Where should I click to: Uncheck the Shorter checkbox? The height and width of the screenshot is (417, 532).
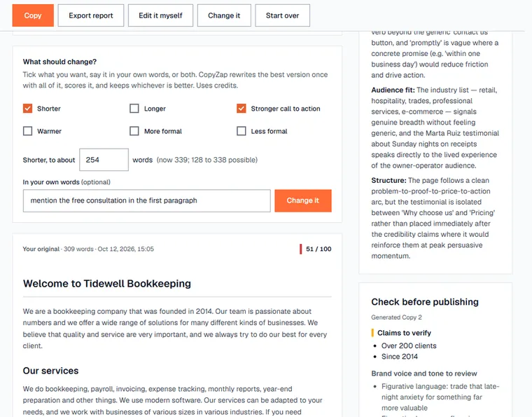pos(27,109)
